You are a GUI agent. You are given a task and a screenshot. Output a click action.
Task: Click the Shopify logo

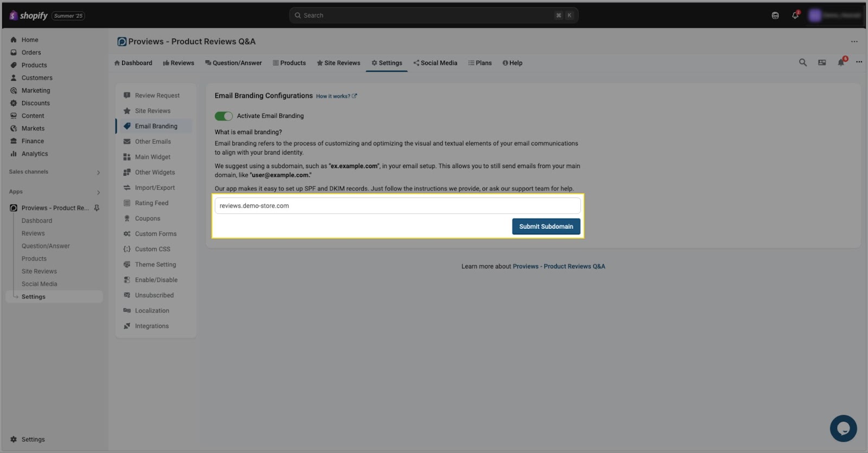(x=29, y=16)
